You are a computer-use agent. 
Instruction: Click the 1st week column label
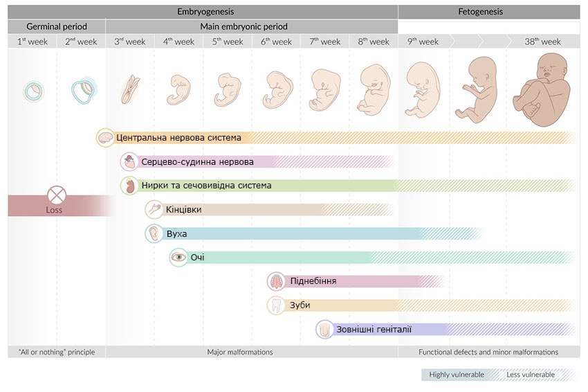click(33, 42)
